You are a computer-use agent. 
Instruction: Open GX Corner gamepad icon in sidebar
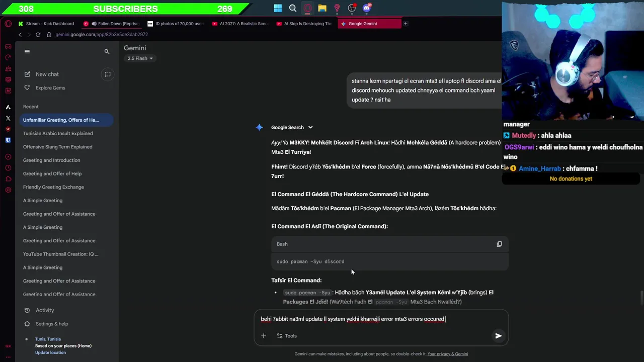(x=8, y=46)
